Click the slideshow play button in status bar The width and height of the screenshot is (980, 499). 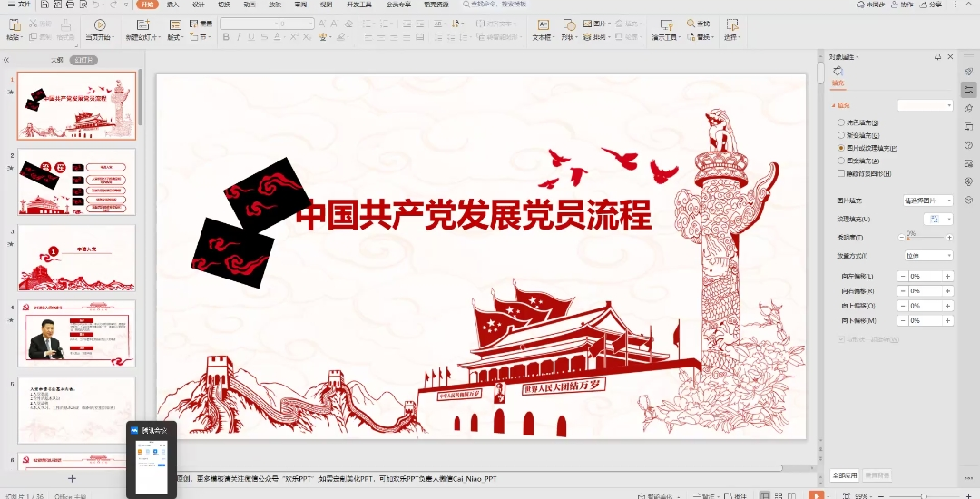pos(816,495)
